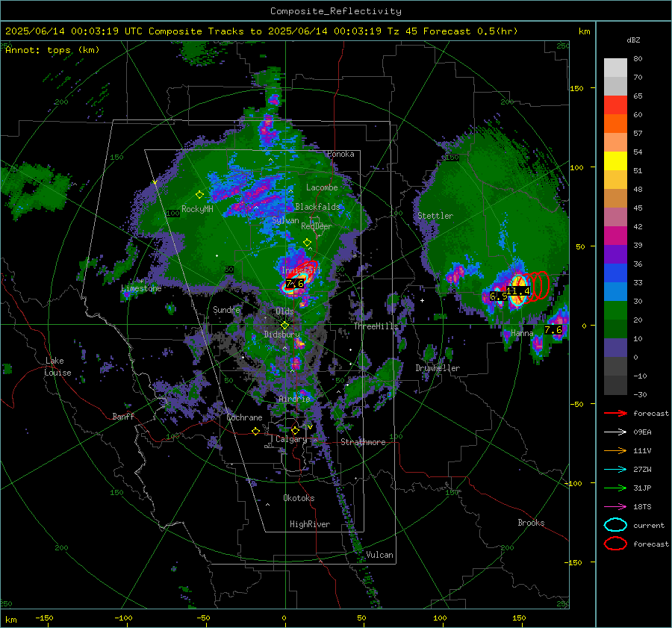The height and width of the screenshot is (628, 672).
Task: Click the red 'forecast' ellipse legend icon
Action: coord(615,544)
